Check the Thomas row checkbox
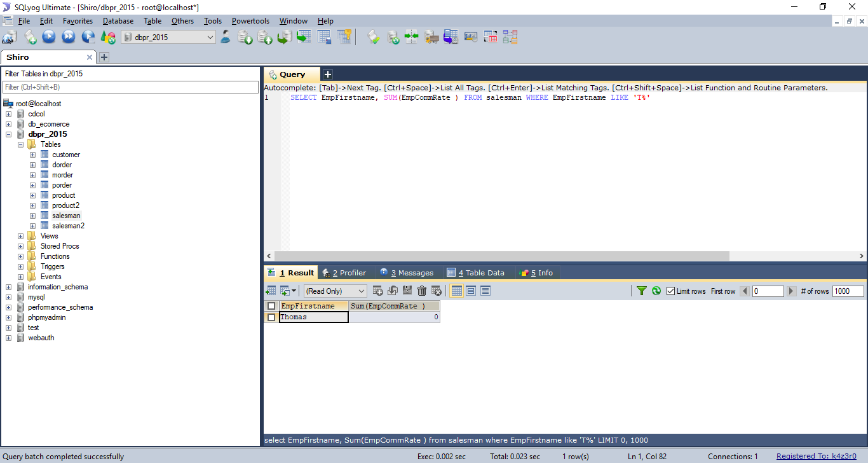The height and width of the screenshot is (463, 868). point(271,317)
